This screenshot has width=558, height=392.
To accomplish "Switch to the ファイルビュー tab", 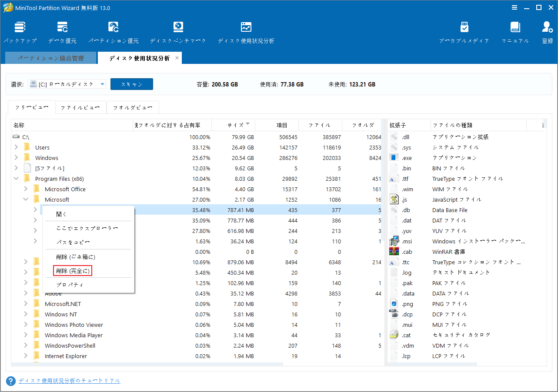I will tap(80, 107).
